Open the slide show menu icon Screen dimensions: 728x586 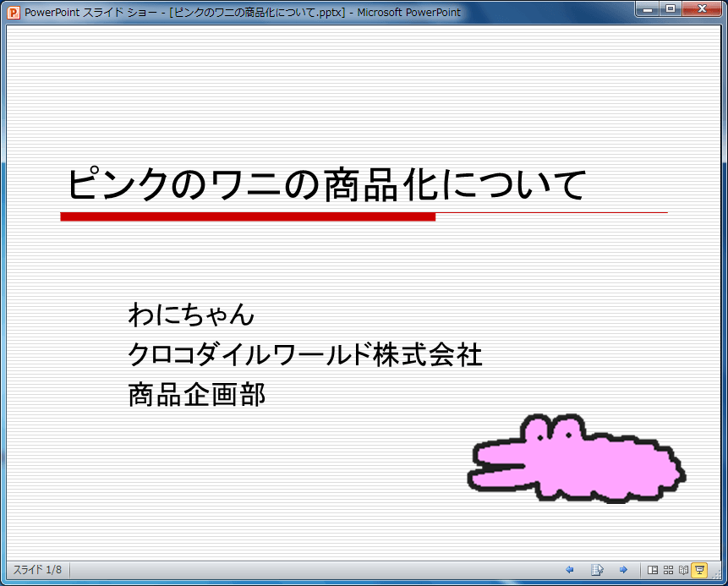tap(597, 570)
